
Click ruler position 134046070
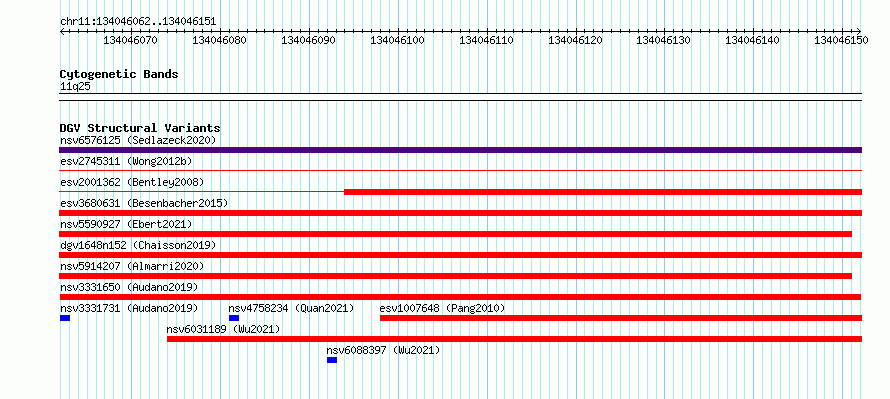(x=131, y=40)
